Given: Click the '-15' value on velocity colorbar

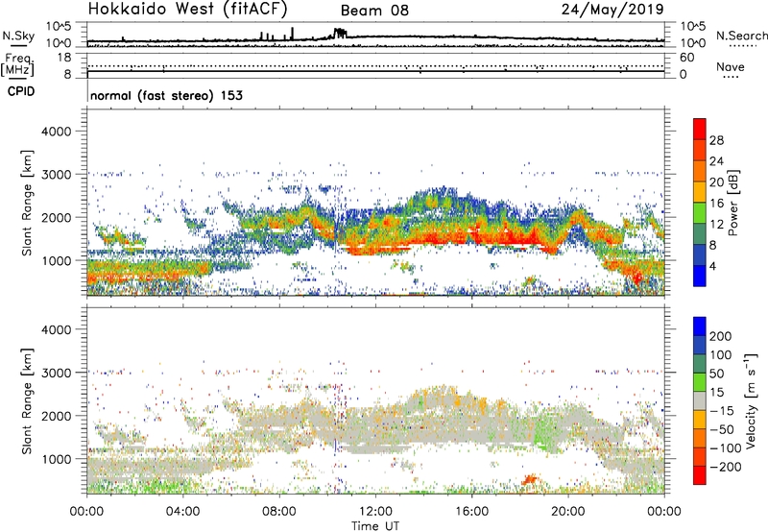Looking at the screenshot, I should 721,410.
